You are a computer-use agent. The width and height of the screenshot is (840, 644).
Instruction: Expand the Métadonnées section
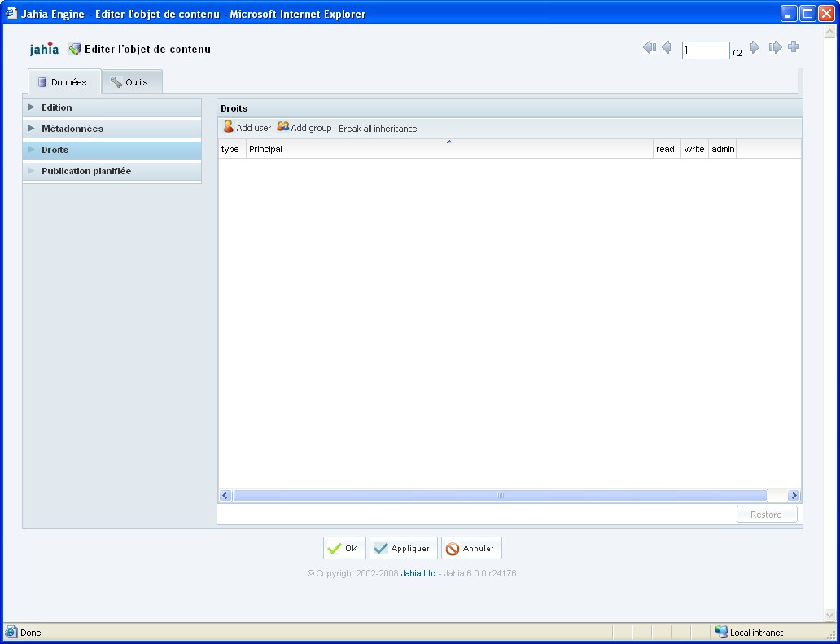(32, 129)
